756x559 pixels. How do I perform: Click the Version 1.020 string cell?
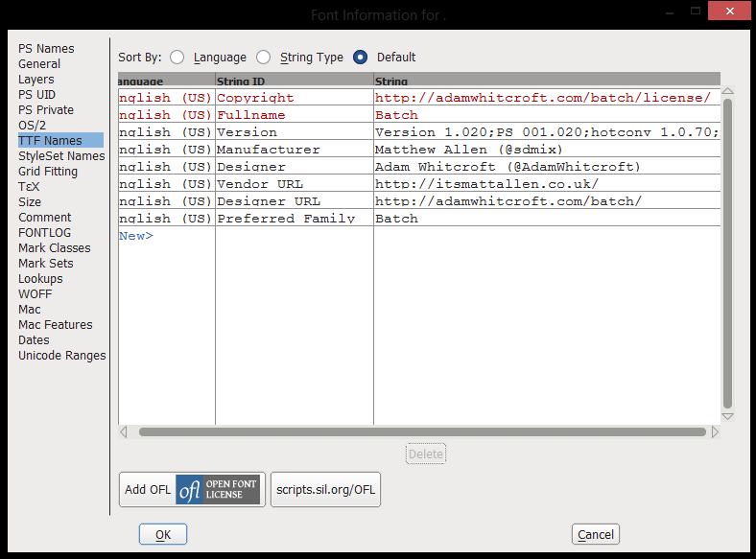(x=547, y=132)
